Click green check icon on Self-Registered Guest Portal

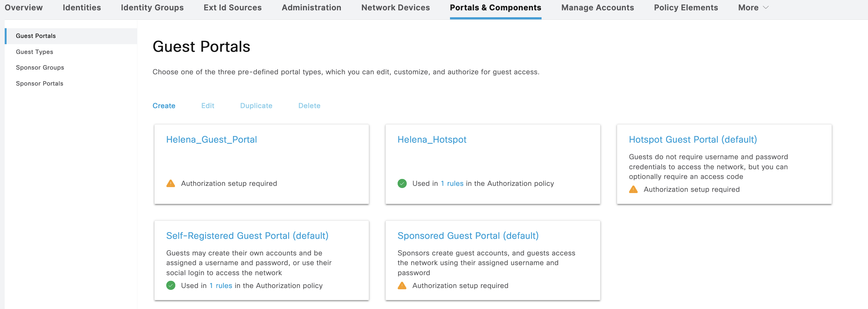171,285
